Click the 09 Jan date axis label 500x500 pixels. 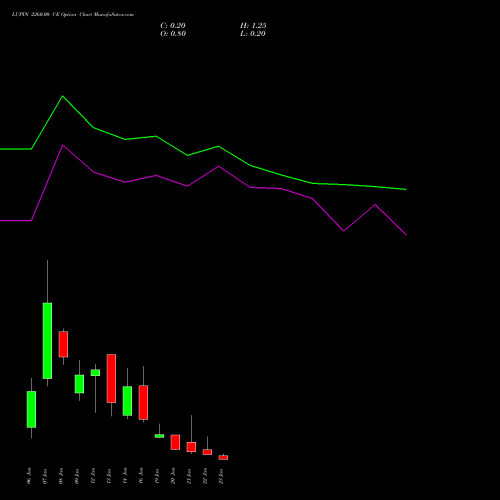[x=77, y=476]
